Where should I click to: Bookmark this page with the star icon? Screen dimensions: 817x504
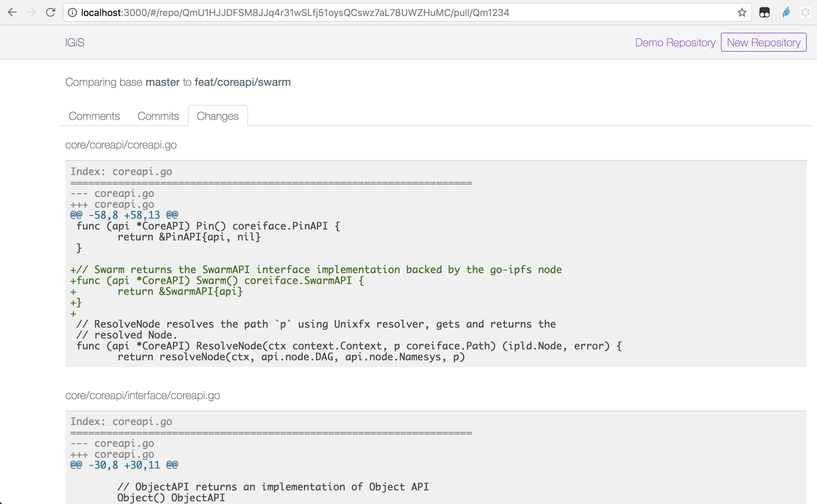742,13
